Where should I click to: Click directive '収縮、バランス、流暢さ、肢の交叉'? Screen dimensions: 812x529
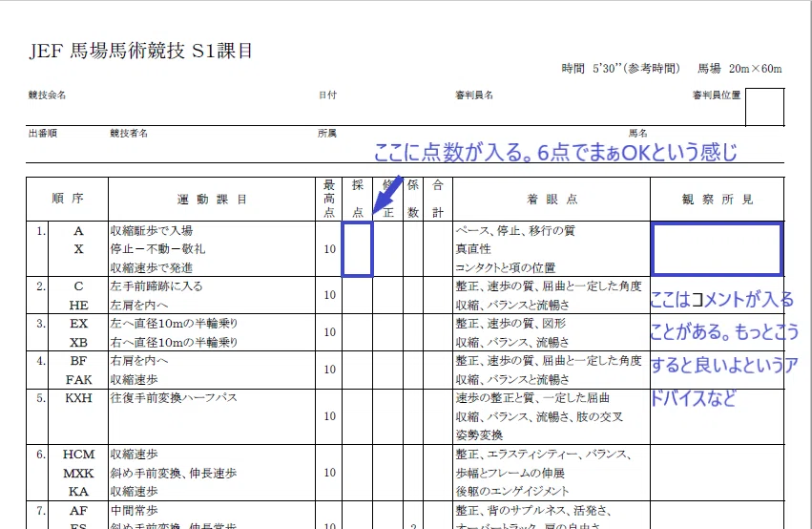click(x=539, y=416)
